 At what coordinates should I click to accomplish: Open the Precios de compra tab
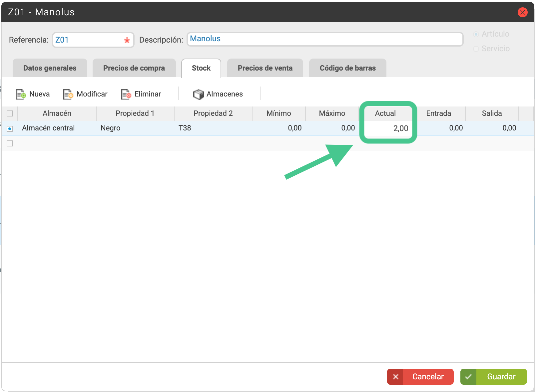tap(134, 68)
